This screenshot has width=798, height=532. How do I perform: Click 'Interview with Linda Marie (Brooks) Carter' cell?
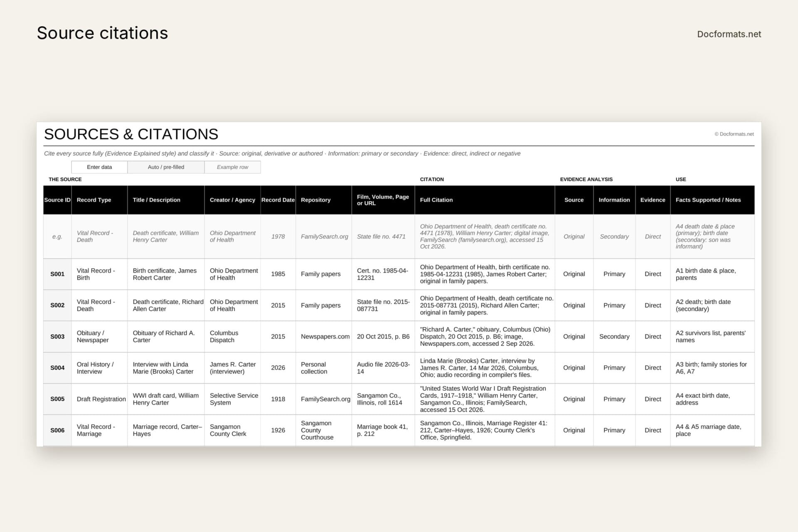166,368
